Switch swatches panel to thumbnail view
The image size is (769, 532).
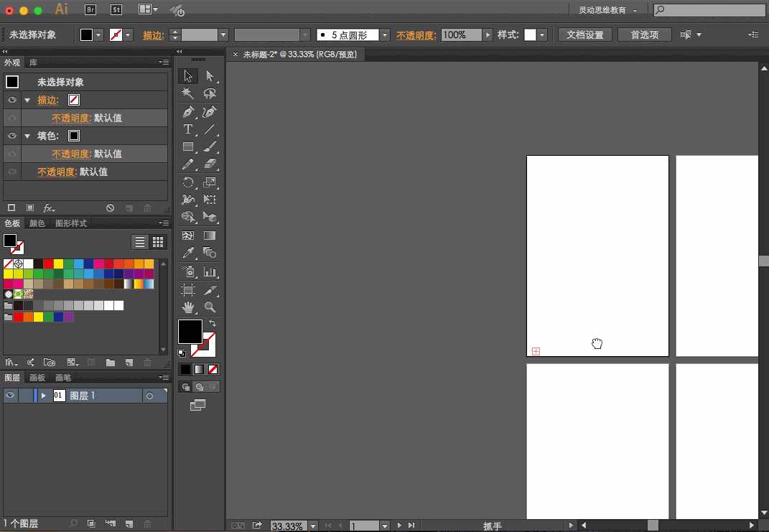(x=158, y=242)
